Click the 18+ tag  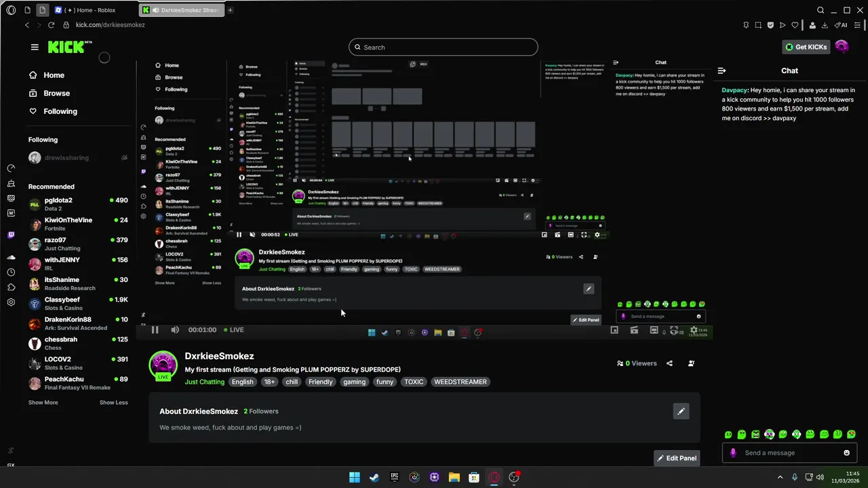coord(270,382)
